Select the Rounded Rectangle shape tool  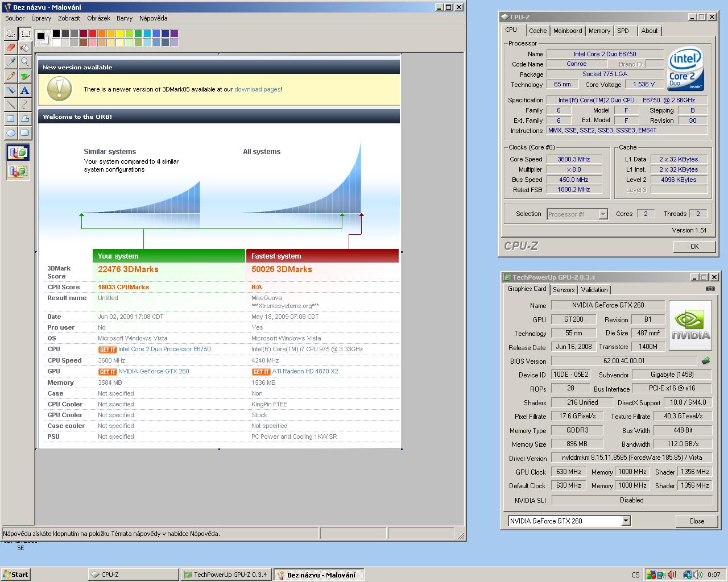point(24,133)
